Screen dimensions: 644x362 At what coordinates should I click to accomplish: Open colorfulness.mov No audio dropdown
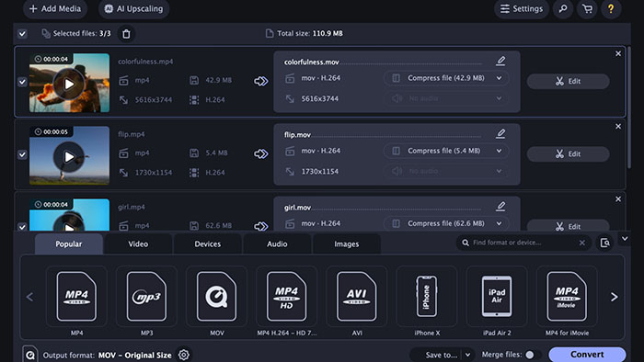click(x=446, y=98)
